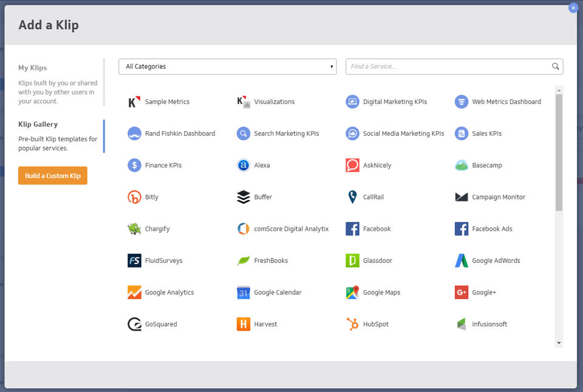Click the FreshBooks text label
The height and width of the screenshot is (392, 583).
(271, 260)
